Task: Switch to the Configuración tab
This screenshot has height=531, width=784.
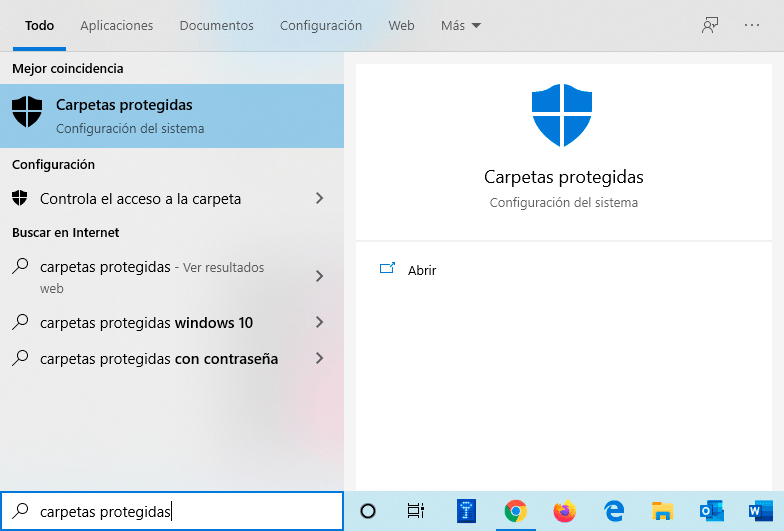Action: (320, 26)
